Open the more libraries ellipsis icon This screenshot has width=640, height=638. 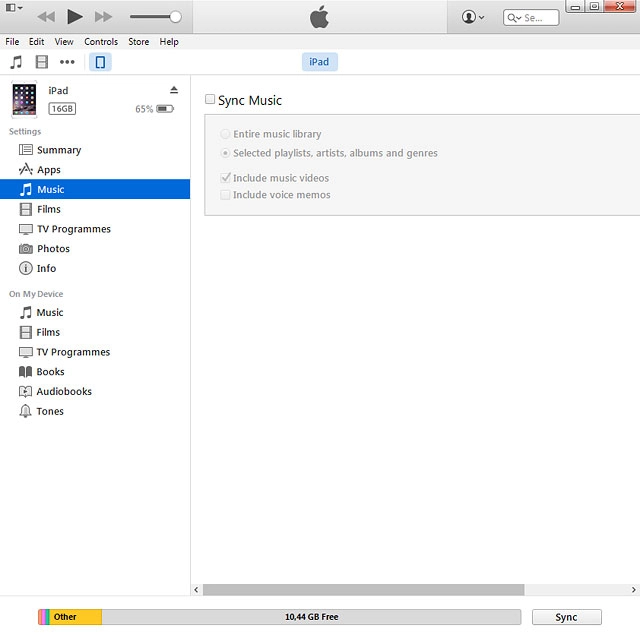pyautogui.click(x=67, y=62)
